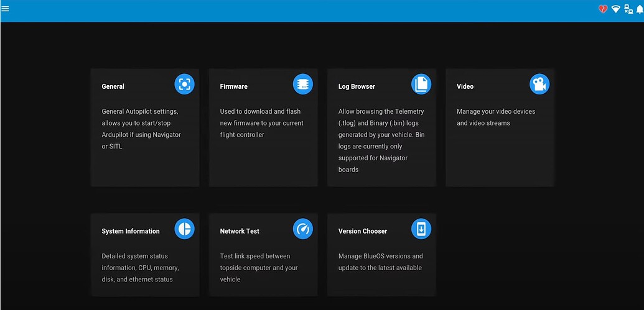Click the ethernet connection status icon

(x=628, y=9)
